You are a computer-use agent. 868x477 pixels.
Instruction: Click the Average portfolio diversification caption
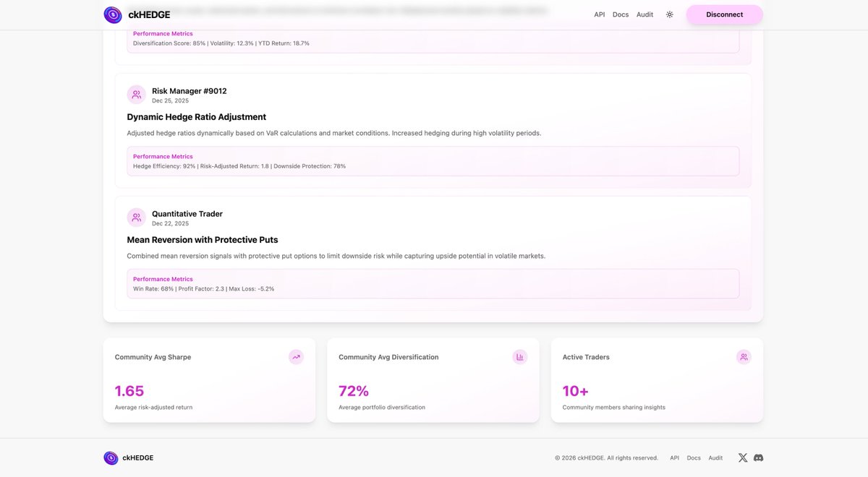click(382, 408)
